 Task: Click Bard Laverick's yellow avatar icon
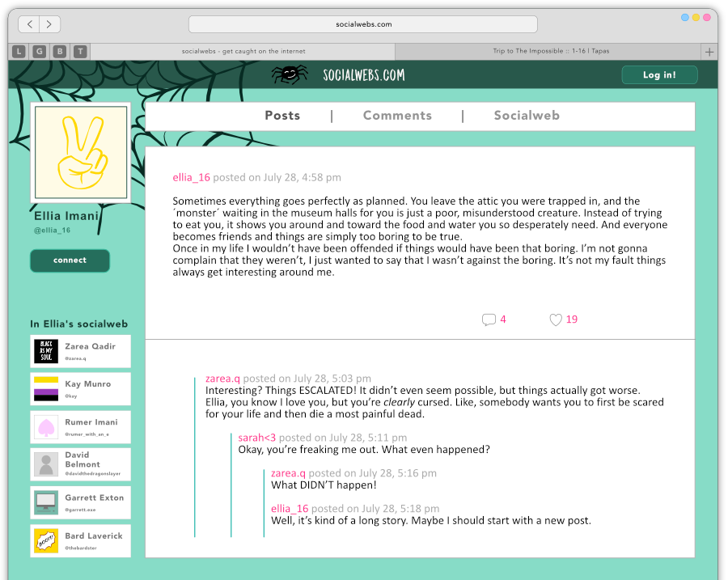[47, 540]
